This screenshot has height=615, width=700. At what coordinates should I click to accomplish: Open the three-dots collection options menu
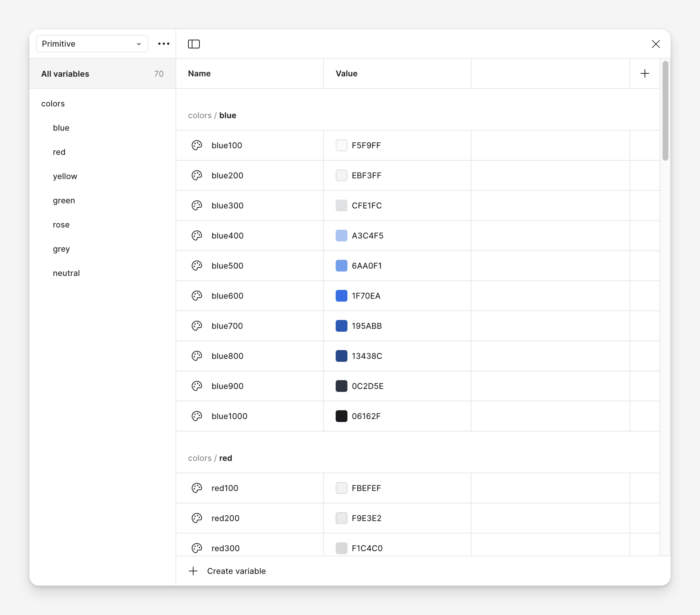click(x=164, y=44)
